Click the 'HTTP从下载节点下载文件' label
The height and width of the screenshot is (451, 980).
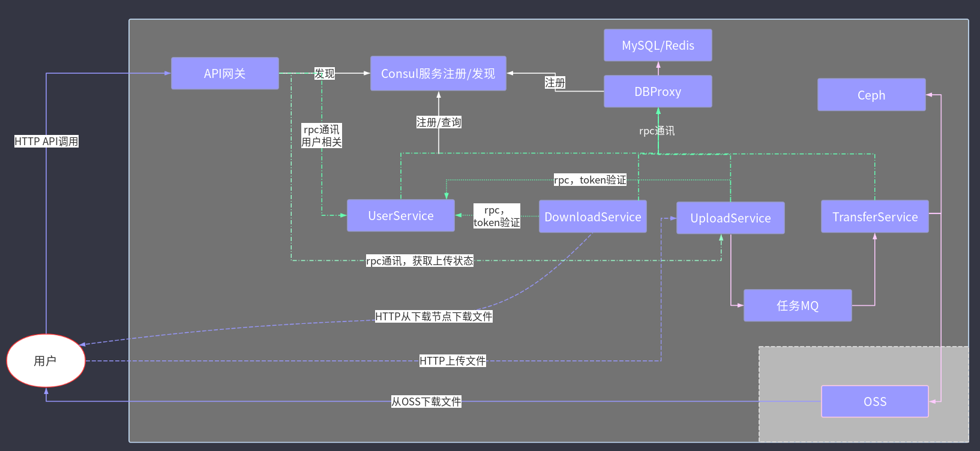coord(434,317)
